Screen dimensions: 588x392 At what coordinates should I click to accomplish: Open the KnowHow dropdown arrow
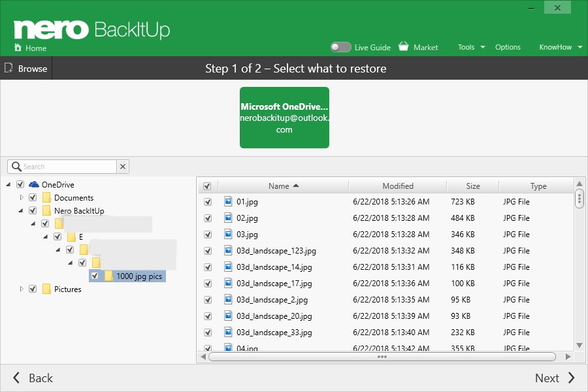580,47
